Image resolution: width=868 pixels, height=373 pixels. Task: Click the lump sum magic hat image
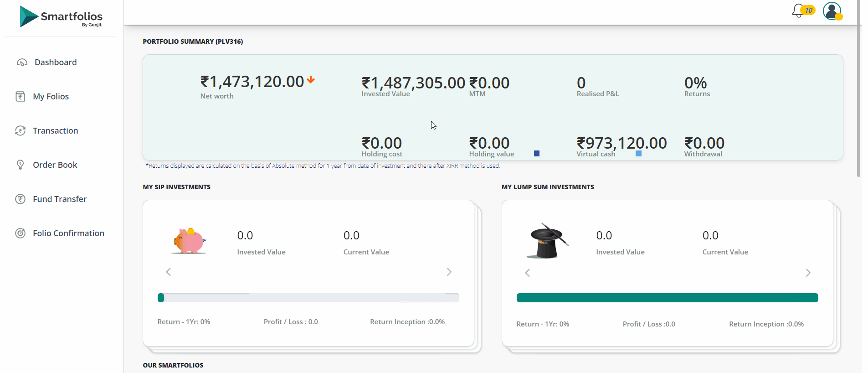click(x=547, y=241)
